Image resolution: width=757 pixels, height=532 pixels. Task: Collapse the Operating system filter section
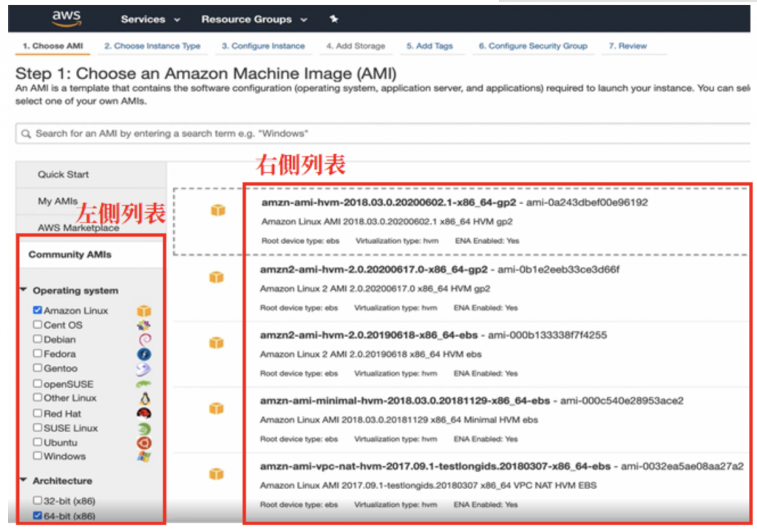[x=24, y=290]
